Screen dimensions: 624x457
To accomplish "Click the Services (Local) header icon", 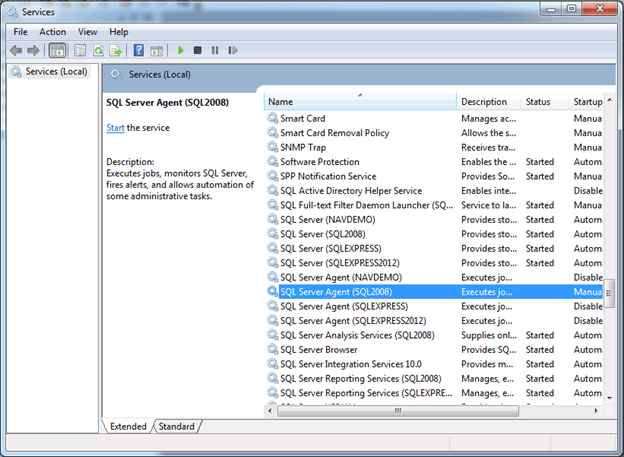I will 116,74.
